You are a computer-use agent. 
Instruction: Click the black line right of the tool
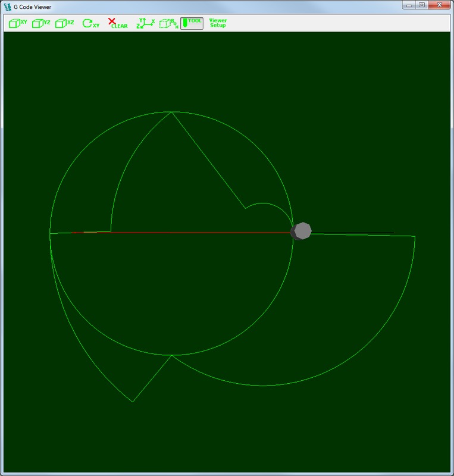tap(352, 233)
